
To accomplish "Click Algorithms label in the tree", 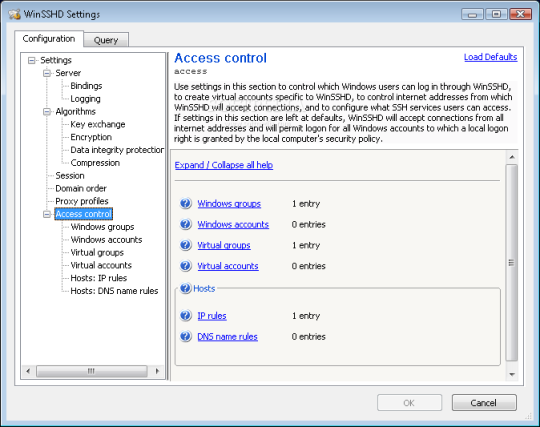I will [x=75, y=112].
